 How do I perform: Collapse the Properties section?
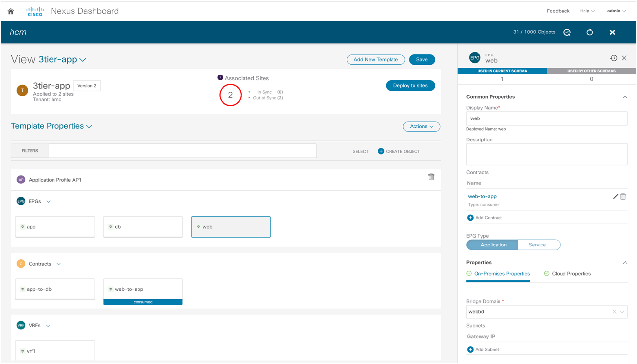(x=625, y=263)
